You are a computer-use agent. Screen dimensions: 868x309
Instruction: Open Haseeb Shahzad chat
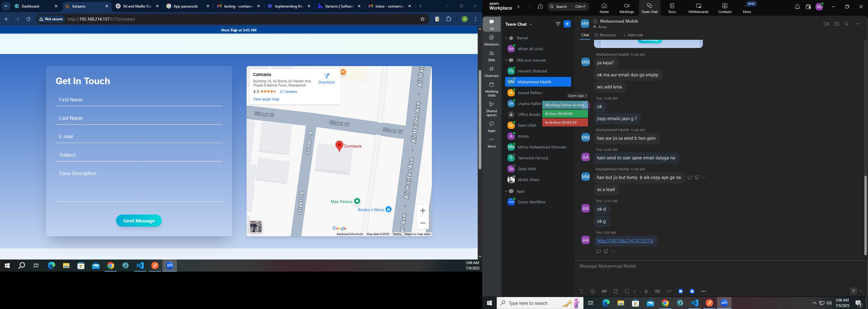pos(538,71)
